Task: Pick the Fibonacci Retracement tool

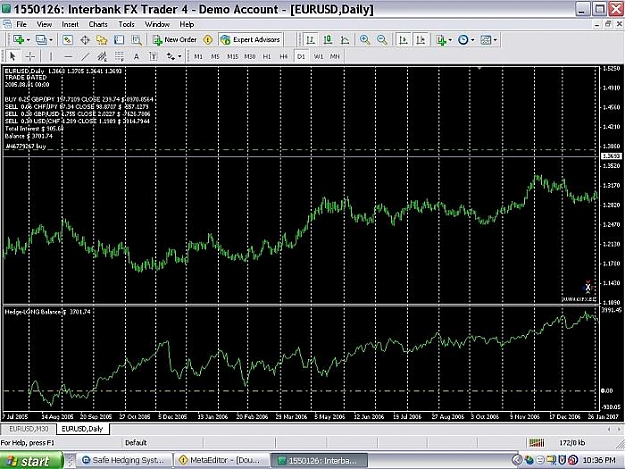Action: [x=119, y=57]
